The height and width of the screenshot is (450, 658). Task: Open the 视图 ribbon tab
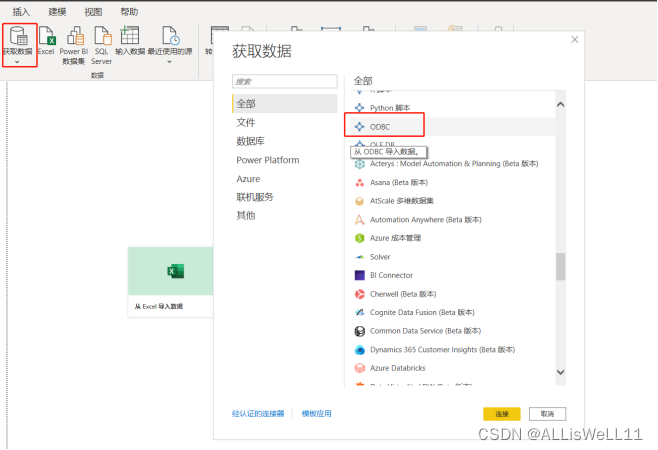[x=93, y=12]
